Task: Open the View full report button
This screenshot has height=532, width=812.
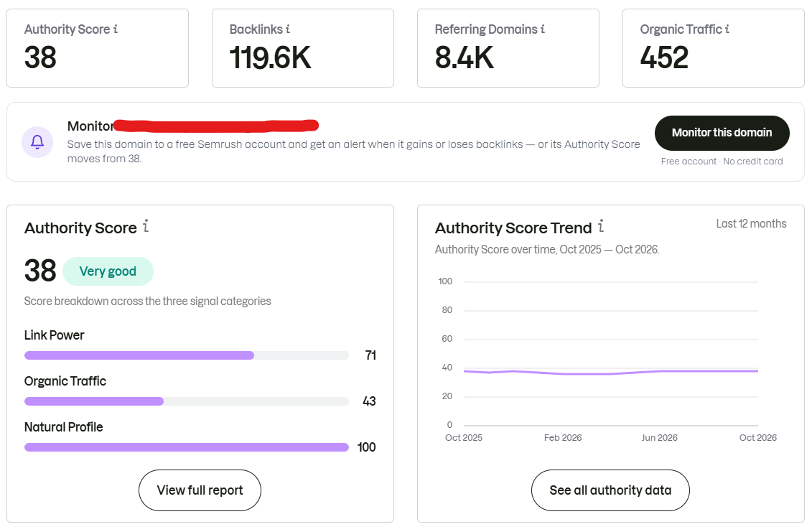Action: click(200, 490)
